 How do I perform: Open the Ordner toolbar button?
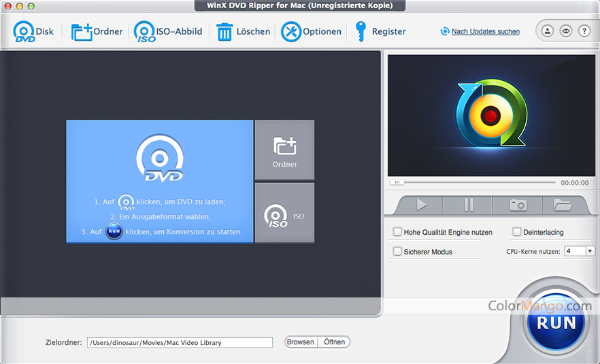97,31
